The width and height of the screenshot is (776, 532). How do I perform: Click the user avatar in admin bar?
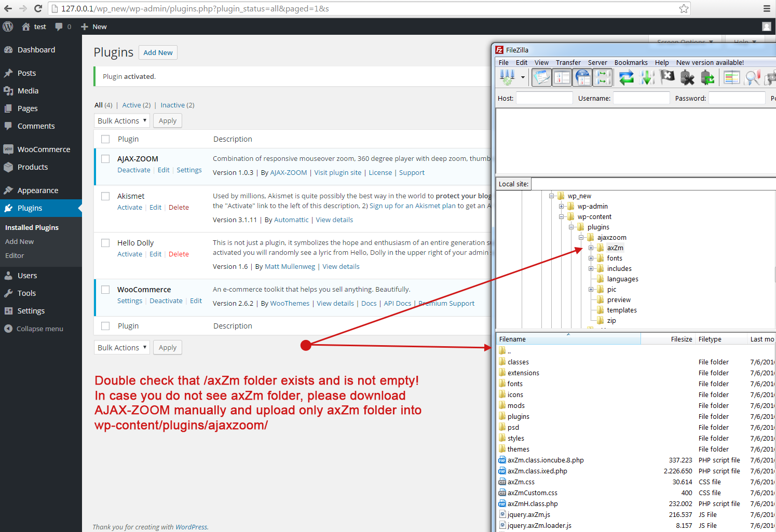coord(767,26)
